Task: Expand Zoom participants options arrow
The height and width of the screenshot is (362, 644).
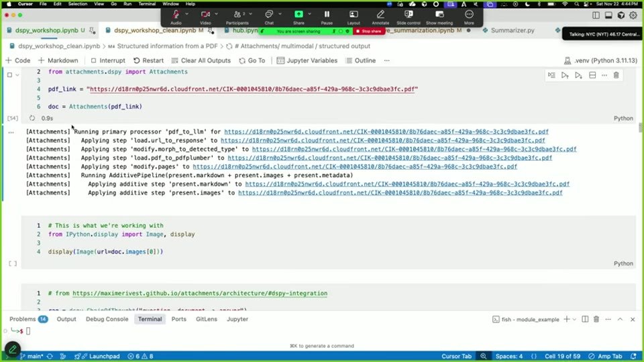Action: [250, 14]
